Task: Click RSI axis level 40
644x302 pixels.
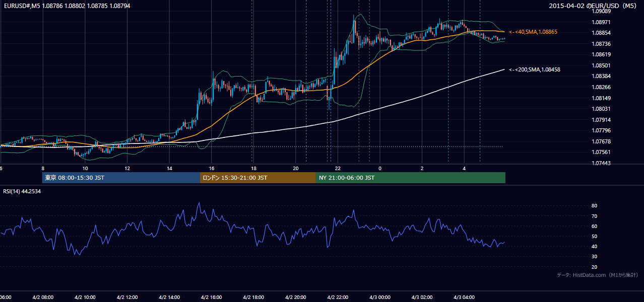Action: [594, 246]
